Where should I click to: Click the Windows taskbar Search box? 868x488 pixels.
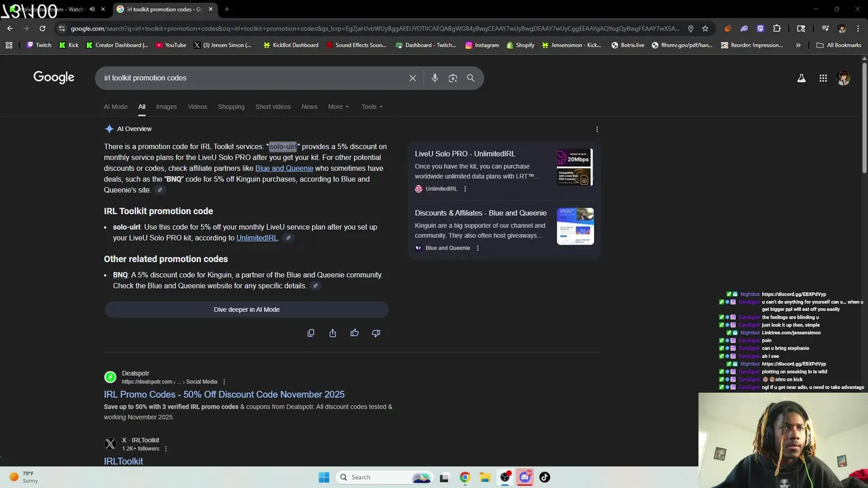pyautogui.click(x=384, y=477)
